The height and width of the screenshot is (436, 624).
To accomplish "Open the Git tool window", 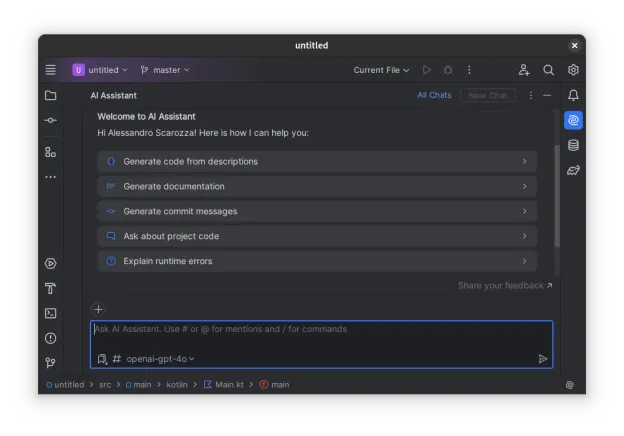I will point(50,363).
